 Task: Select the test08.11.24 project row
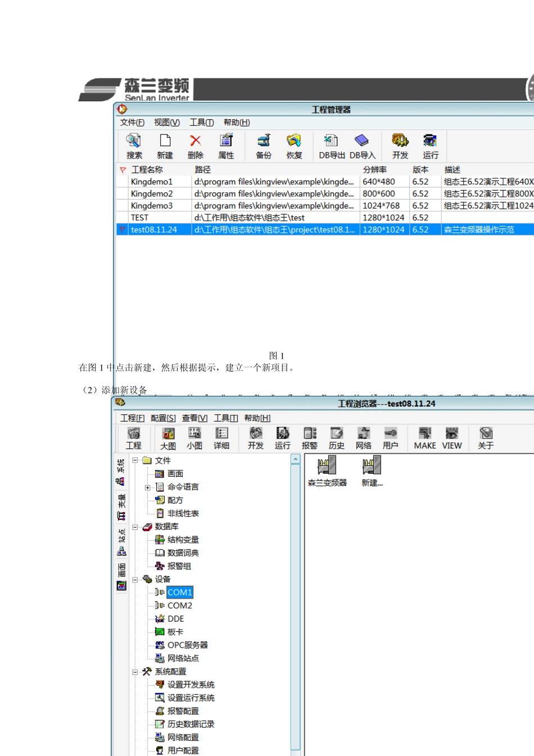point(325,229)
